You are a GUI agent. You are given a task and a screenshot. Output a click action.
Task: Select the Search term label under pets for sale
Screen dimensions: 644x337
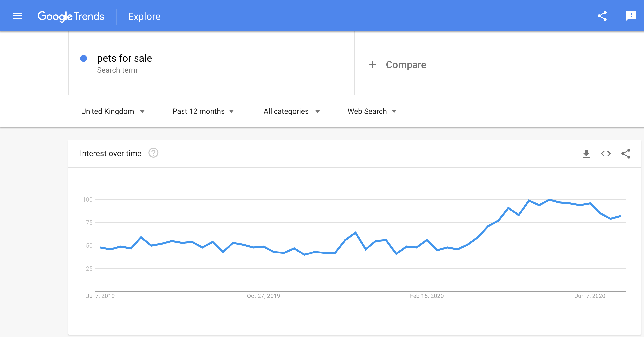[117, 70]
